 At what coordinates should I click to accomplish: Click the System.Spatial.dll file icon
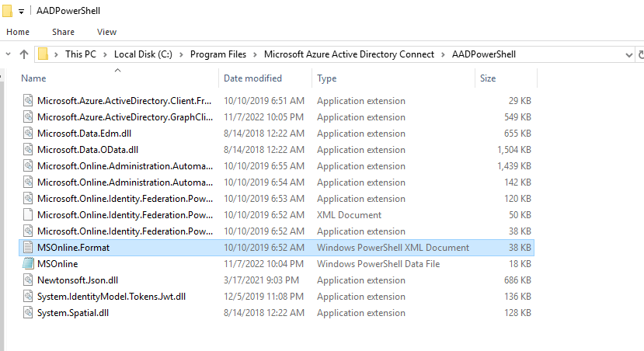(x=28, y=313)
